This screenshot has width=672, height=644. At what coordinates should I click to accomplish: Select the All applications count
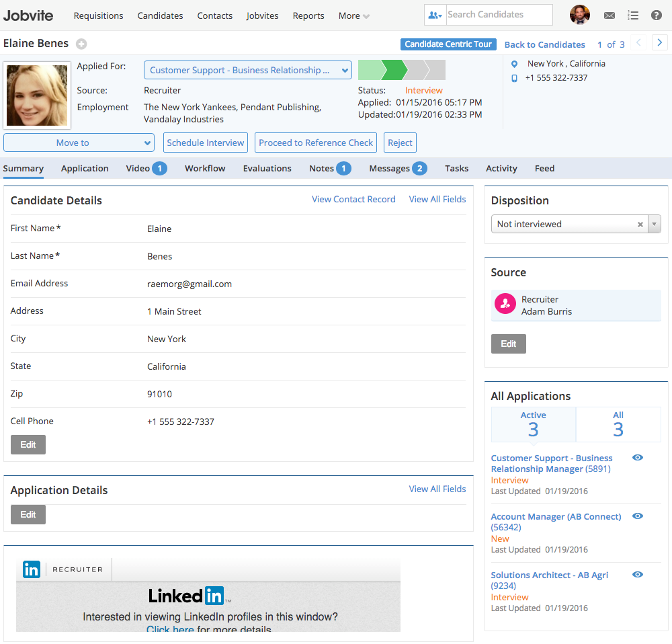click(x=618, y=424)
